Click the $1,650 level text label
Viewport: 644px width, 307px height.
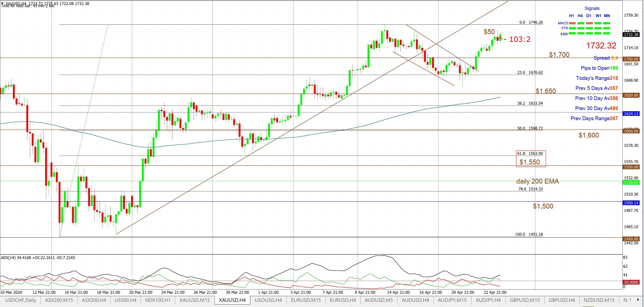546,91
